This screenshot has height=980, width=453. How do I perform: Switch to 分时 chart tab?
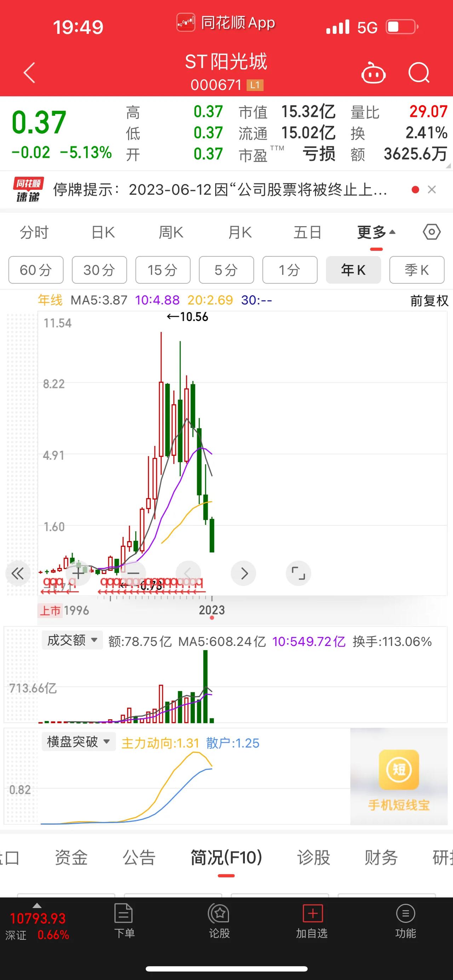click(34, 232)
